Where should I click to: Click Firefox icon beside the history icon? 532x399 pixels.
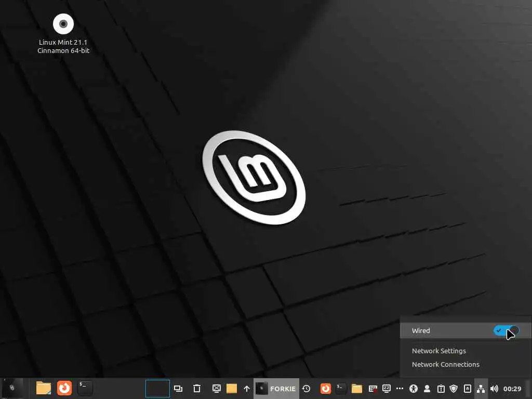(326, 389)
